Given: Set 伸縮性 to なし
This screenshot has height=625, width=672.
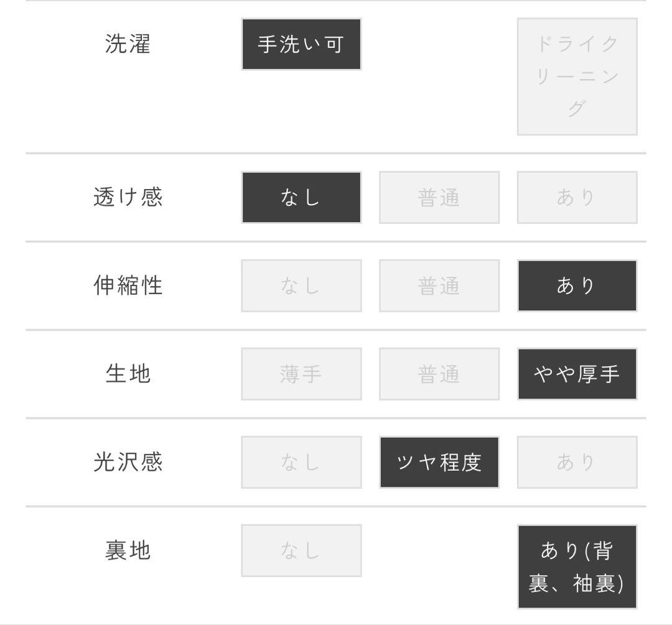Looking at the screenshot, I should pyautogui.click(x=301, y=286).
